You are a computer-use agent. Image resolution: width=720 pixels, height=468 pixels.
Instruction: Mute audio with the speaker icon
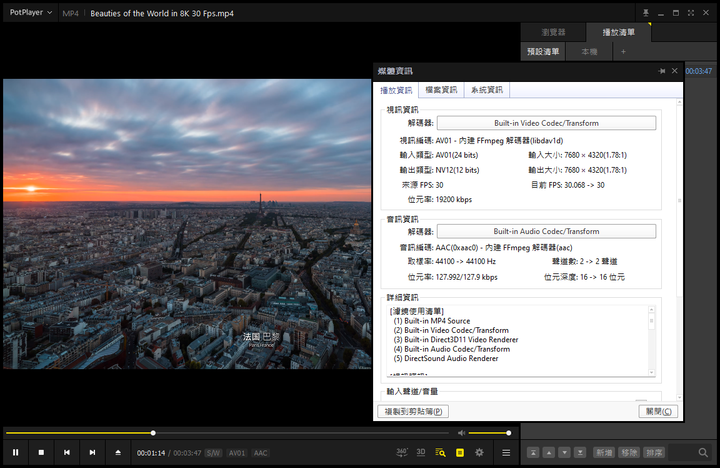461,433
